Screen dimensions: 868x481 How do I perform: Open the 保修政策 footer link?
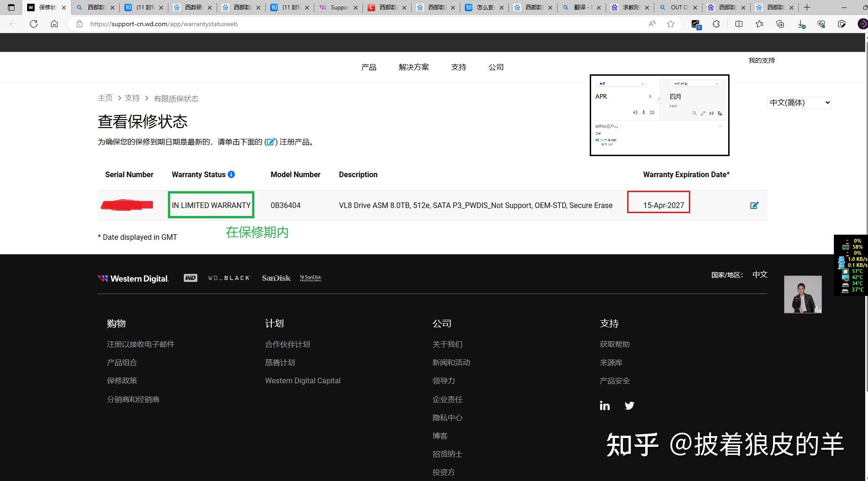click(122, 380)
